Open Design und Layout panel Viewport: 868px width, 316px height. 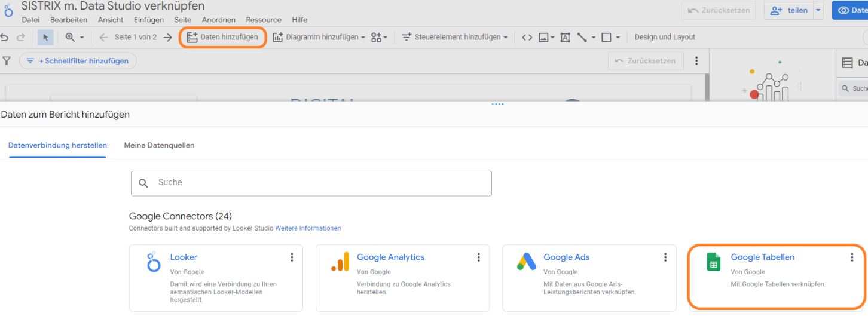click(x=665, y=37)
